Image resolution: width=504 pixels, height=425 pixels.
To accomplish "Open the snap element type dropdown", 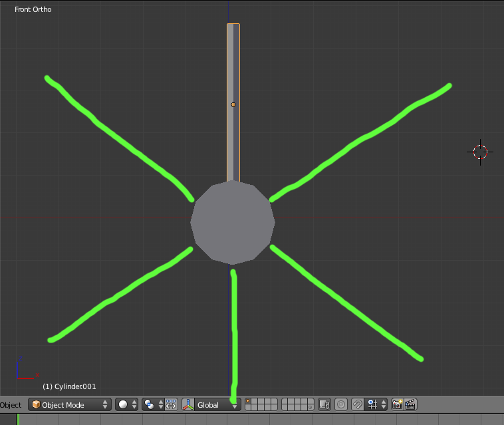I will [x=376, y=404].
